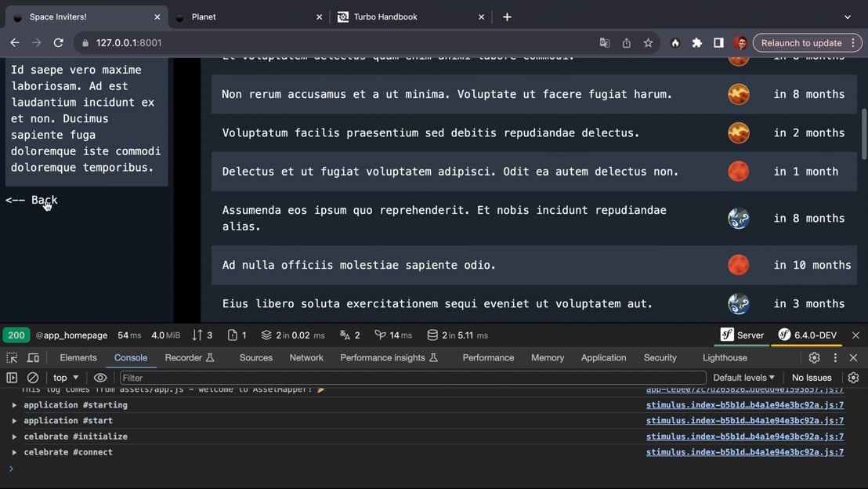Viewport: 868px width, 489px height.
Task: Open the top JavaScript context dropdown
Action: coord(66,378)
